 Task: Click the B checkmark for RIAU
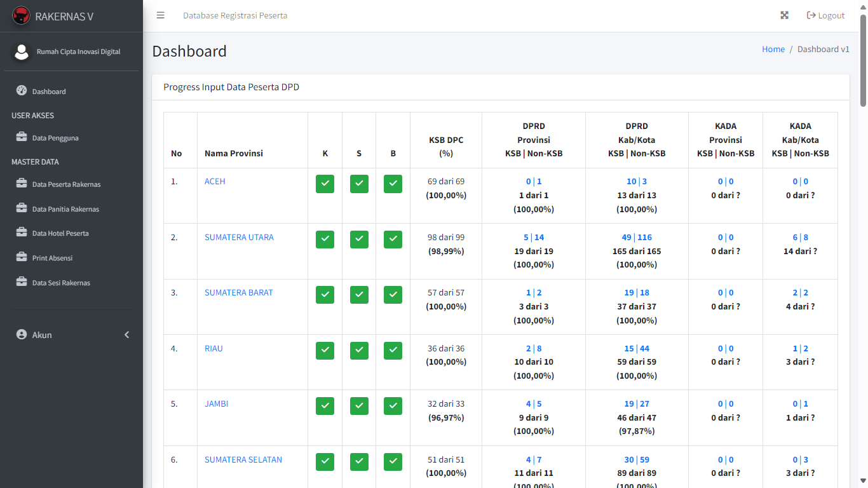point(393,350)
